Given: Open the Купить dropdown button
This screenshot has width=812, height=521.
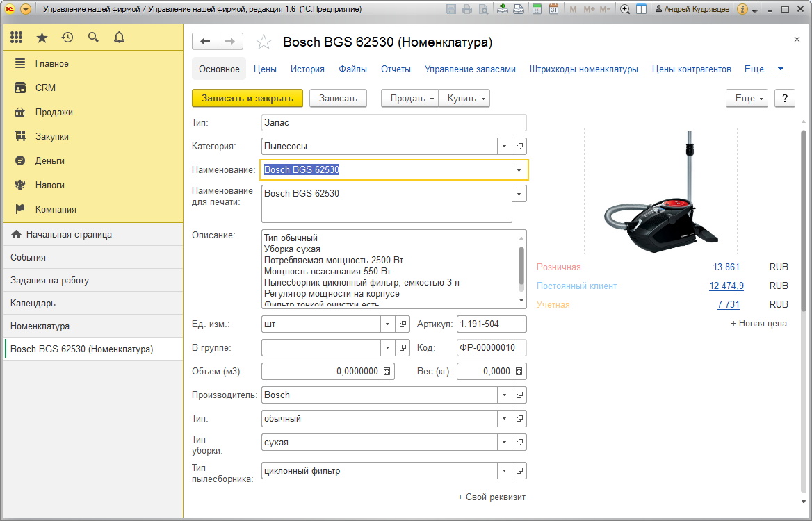Looking at the screenshot, I should [x=464, y=99].
